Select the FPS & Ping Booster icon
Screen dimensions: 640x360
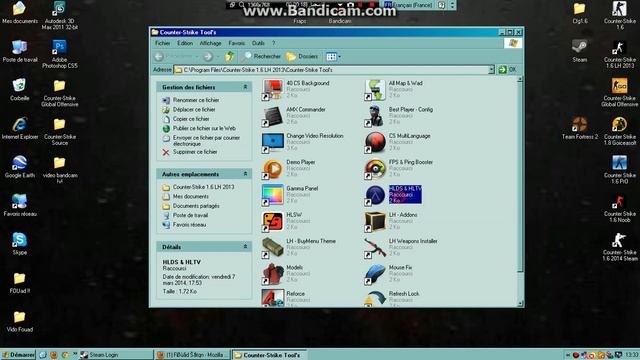click(375, 169)
